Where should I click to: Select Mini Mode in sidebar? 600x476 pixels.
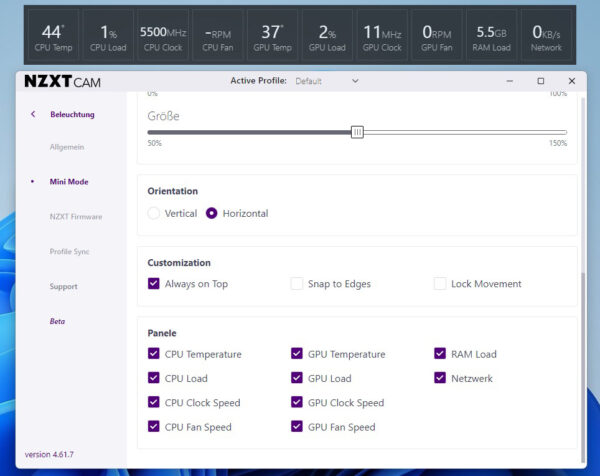69,182
